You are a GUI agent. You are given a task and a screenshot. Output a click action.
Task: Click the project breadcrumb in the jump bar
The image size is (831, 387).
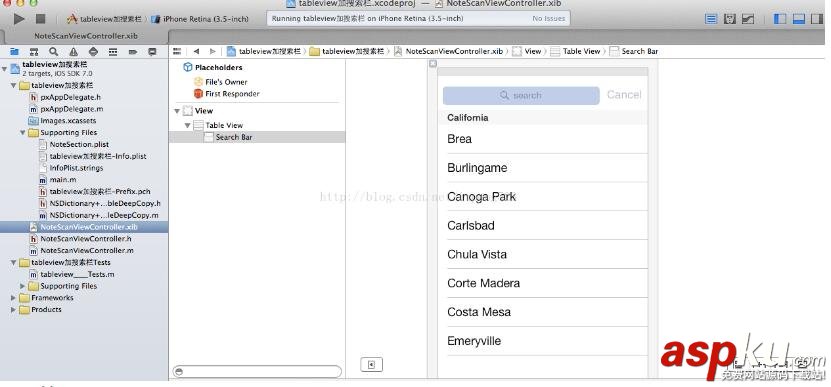point(263,51)
